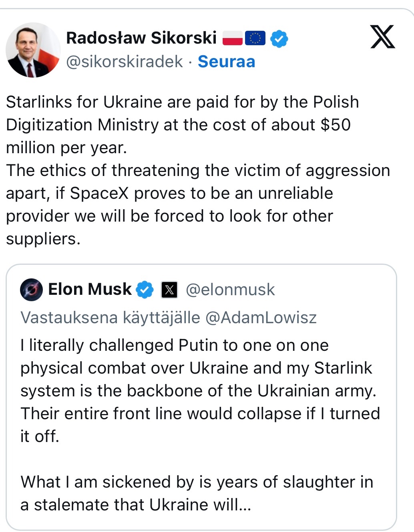Screen dimensions: 414x532
Task: Click the Polish flag next to Sikorski's name
Action: 233,38
